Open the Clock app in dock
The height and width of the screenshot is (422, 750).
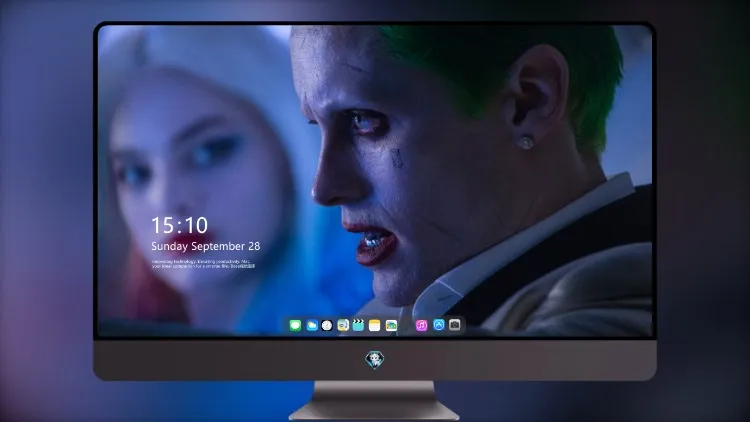click(x=327, y=325)
